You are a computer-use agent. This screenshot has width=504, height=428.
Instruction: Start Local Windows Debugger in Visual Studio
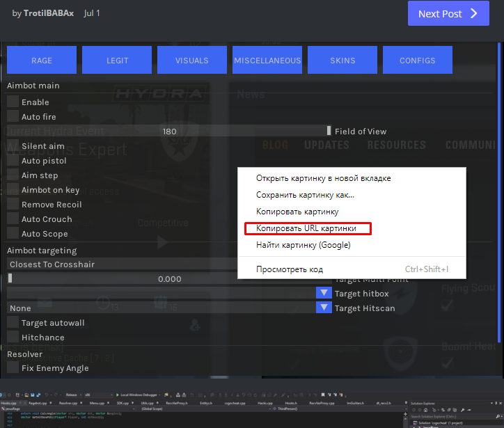click(139, 395)
